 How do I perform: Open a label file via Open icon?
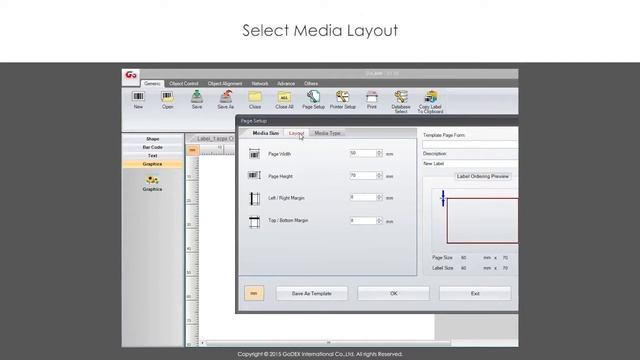(167, 100)
